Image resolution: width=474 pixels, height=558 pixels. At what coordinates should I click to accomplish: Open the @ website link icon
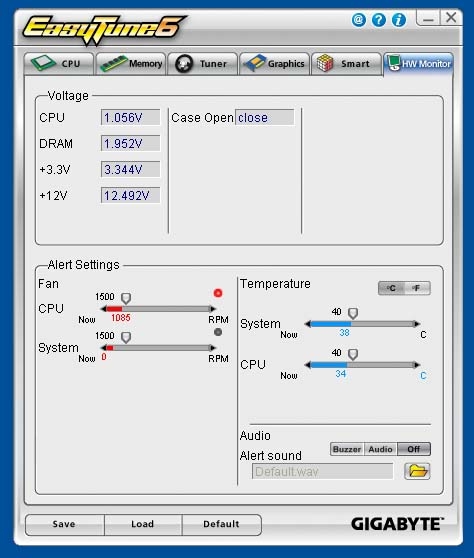[359, 20]
